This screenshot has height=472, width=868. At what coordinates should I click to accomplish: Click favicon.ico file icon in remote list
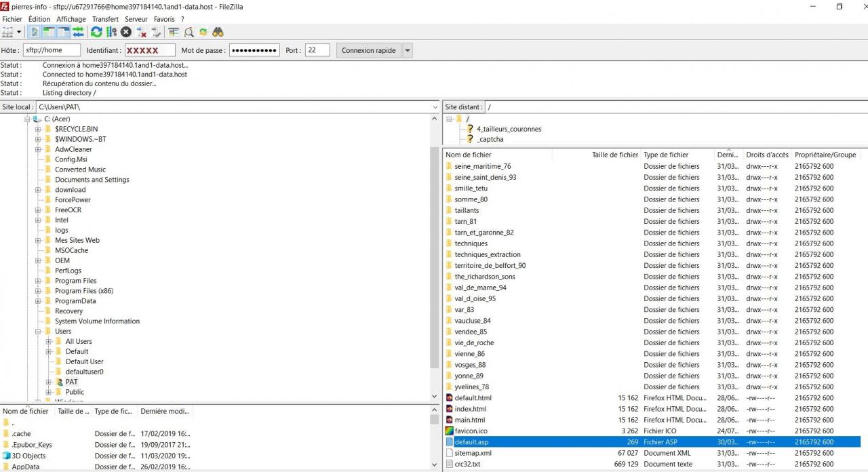(x=449, y=431)
